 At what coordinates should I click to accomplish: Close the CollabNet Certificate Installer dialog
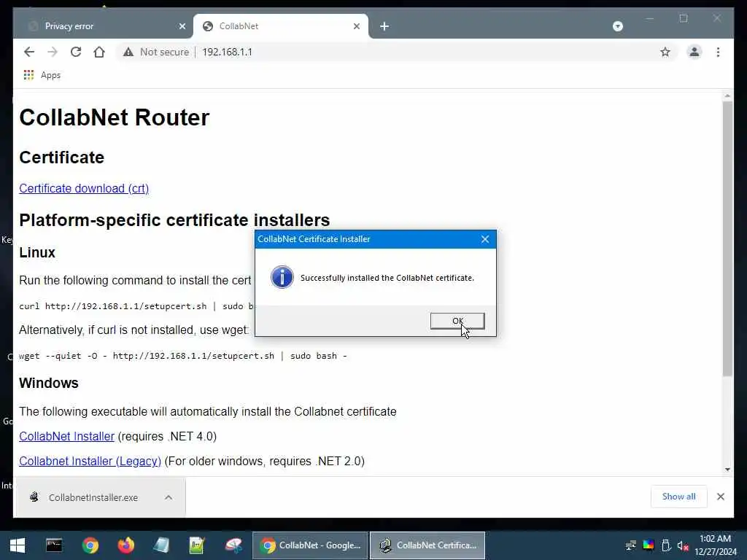(x=485, y=239)
